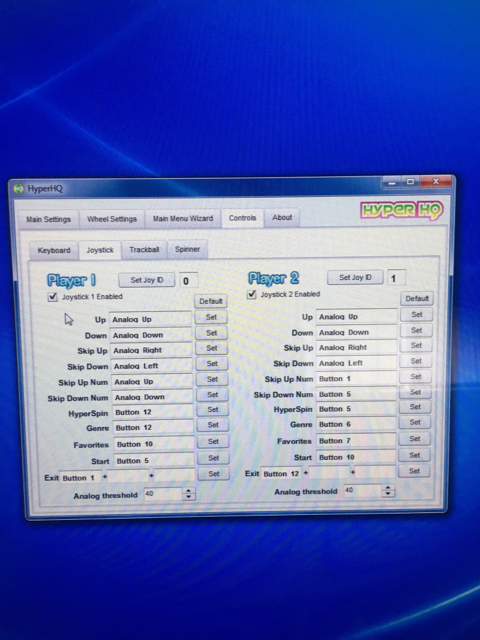Click Set for Player 2 Exit
The image size is (480, 640).
(x=414, y=471)
